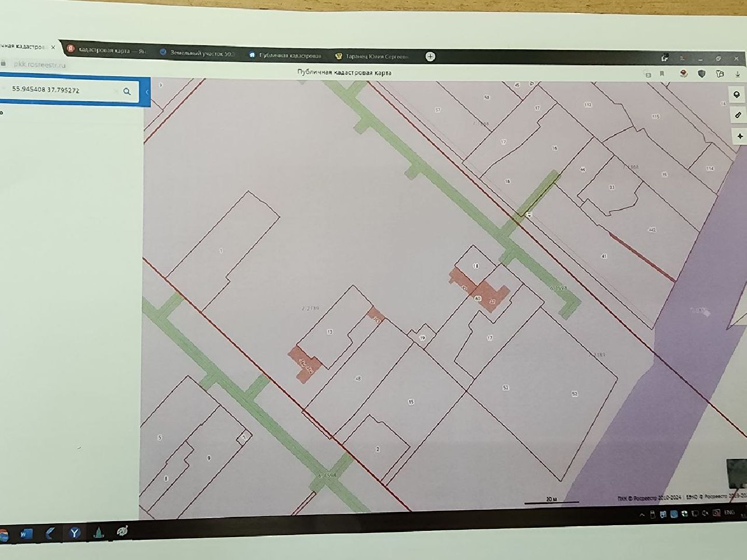
Task: Open the browser extensions icon
Action: (720, 74)
